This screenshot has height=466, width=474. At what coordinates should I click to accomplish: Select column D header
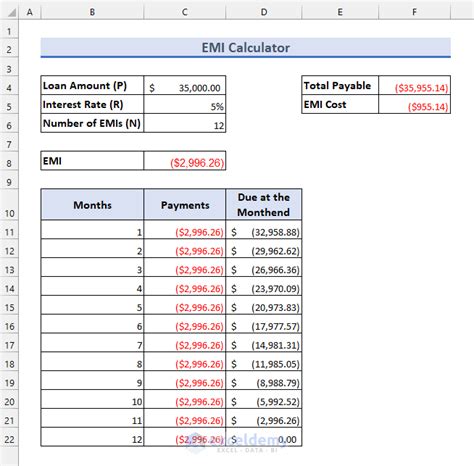click(264, 12)
